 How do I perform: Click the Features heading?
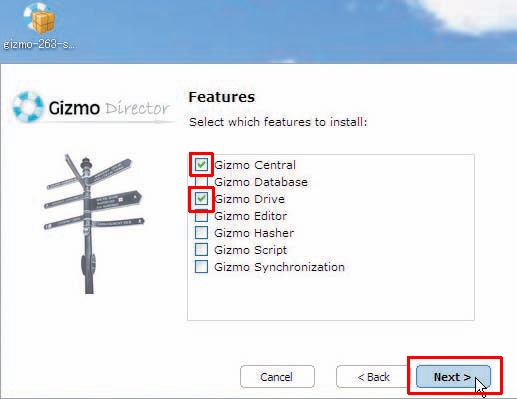222,97
